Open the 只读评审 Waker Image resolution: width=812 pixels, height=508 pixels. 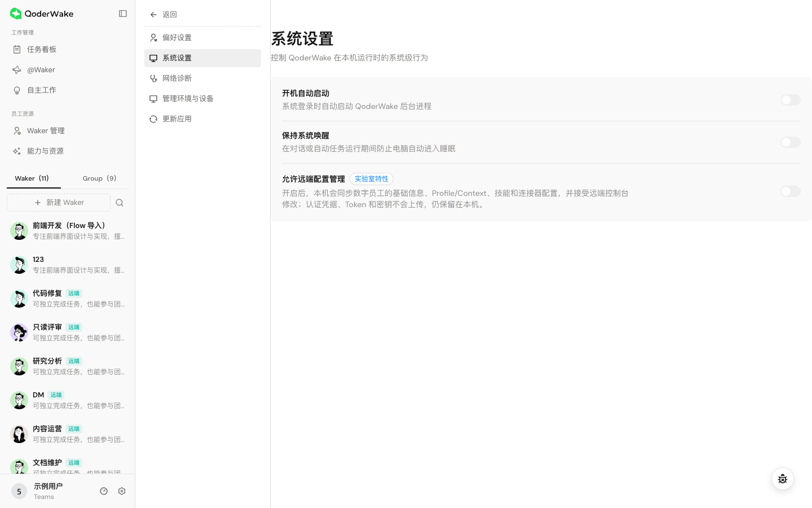coord(68,332)
